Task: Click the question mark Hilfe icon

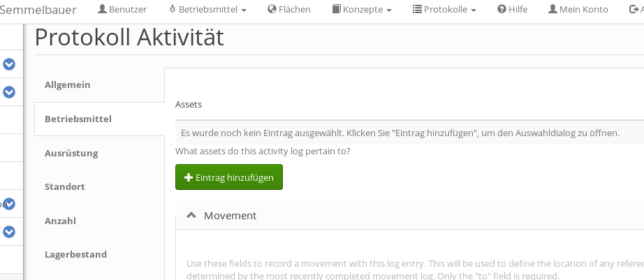Action: 502,10
